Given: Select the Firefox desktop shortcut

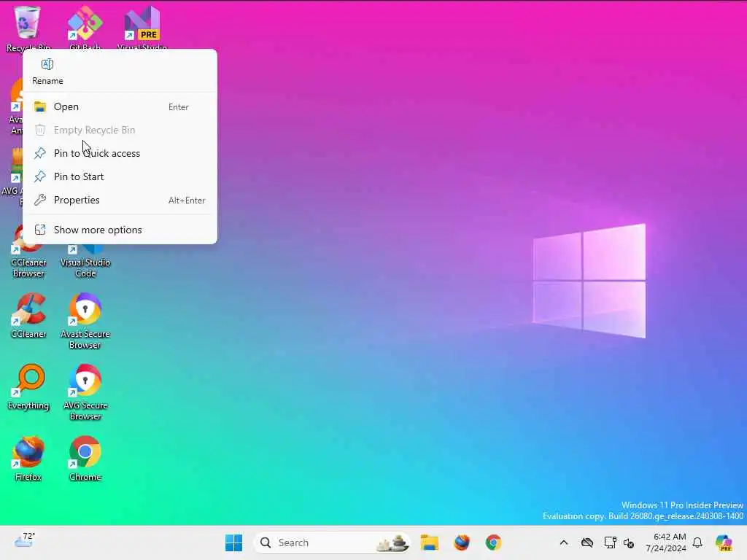Looking at the screenshot, I should coord(28,459).
